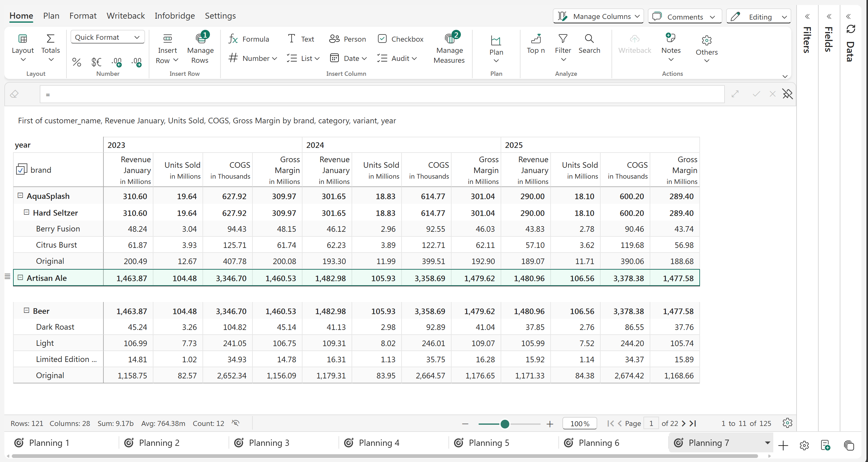This screenshot has width=868, height=462.
Task: Collapse the AquaSplash brand row
Action: click(20, 196)
